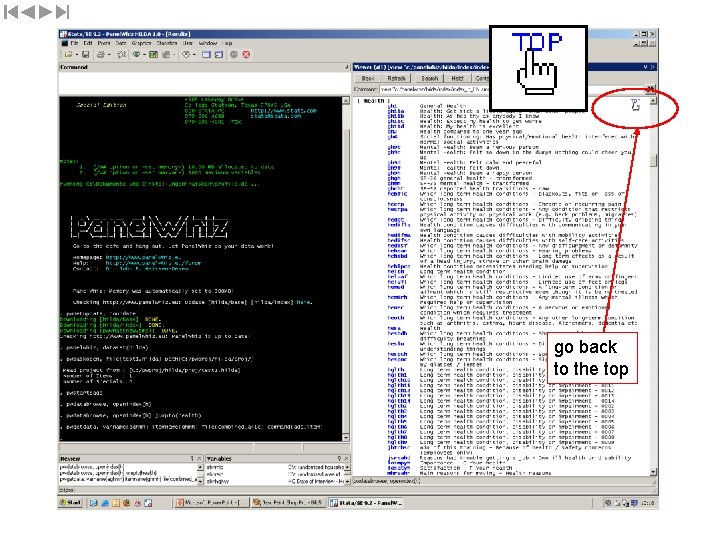Click the grey Go/More toolbar icon
This screenshot has width=720, height=540.
tap(234, 55)
